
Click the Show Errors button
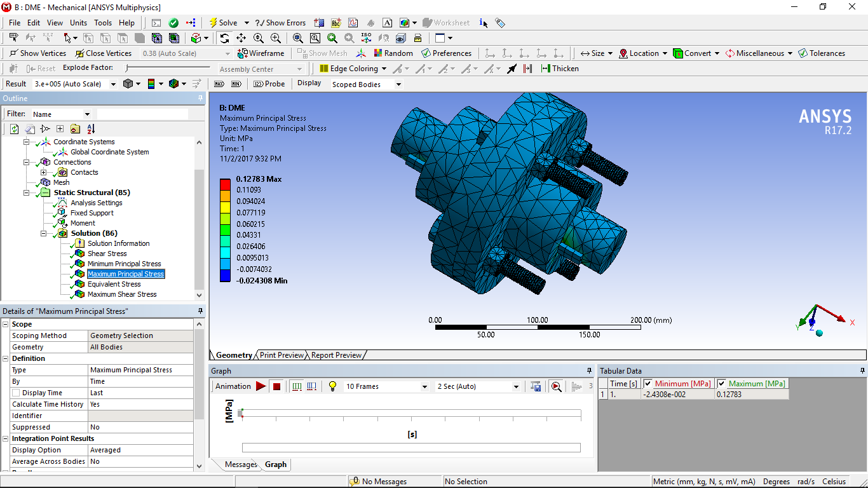pos(280,23)
